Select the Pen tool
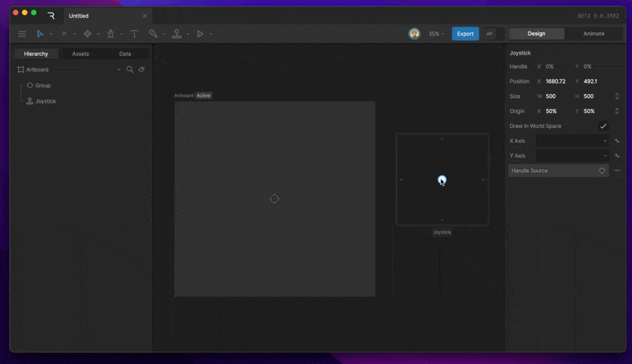 click(111, 34)
